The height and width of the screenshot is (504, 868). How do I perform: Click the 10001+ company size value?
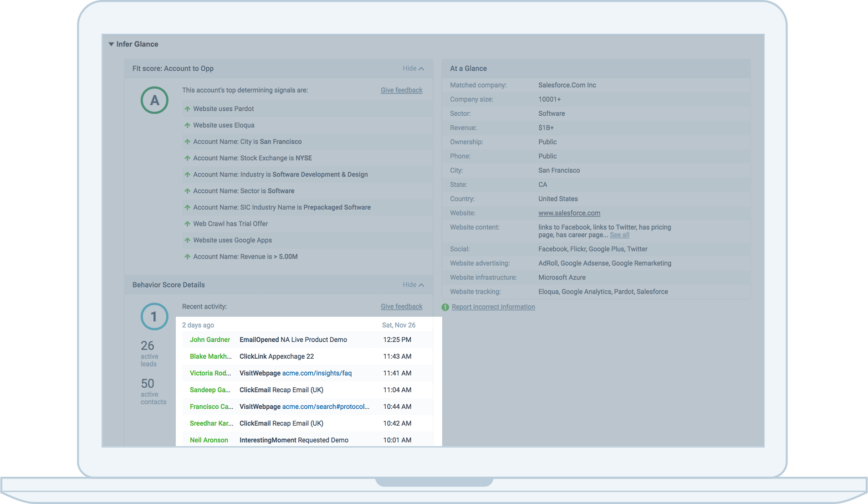coord(550,99)
